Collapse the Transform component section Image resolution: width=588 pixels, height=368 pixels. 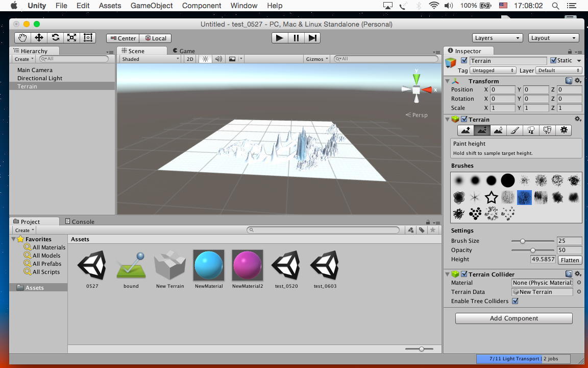448,81
